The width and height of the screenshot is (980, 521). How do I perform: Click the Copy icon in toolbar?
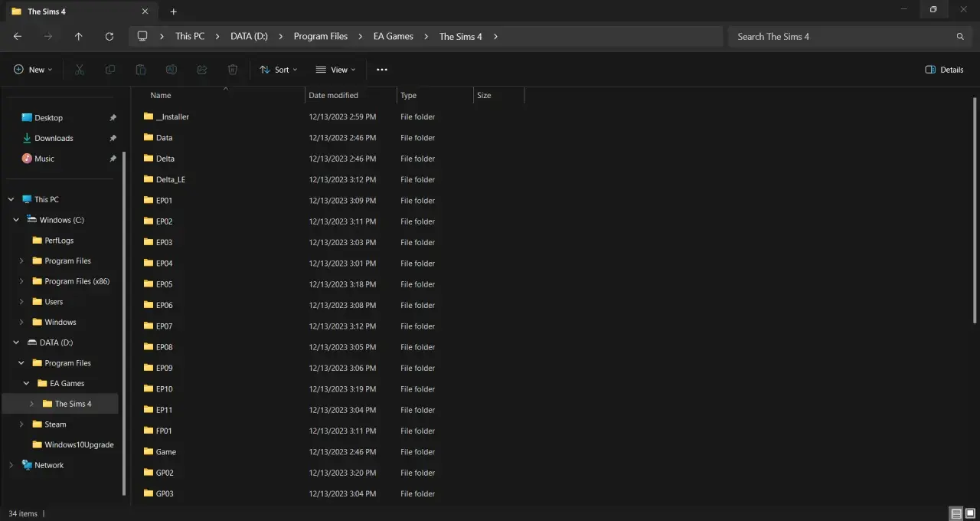click(x=110, y=70)
